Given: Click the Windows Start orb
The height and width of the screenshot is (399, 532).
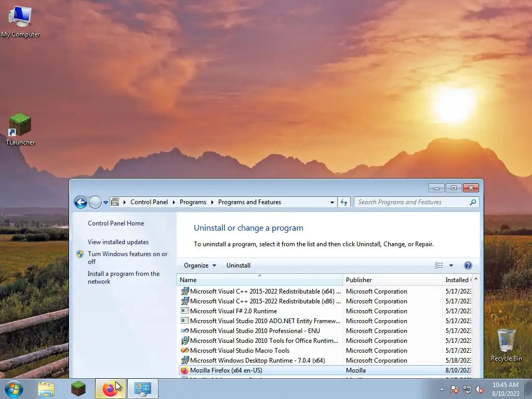Looking at the screenshot, I should click(14, 389).
